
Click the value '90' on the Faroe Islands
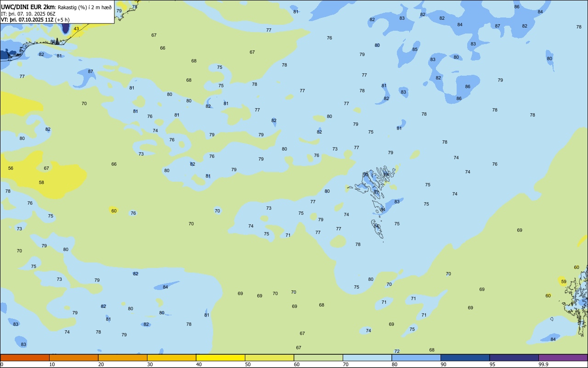pos(366,174)
